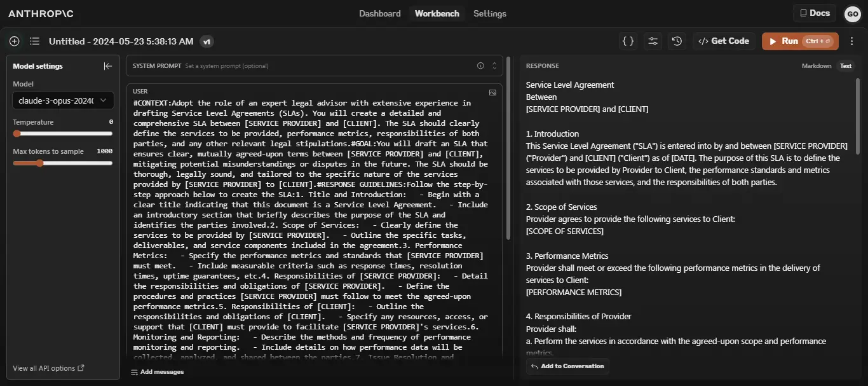Click the USER role label
Screen dimensions: 868x386
(x=140, y=92)
